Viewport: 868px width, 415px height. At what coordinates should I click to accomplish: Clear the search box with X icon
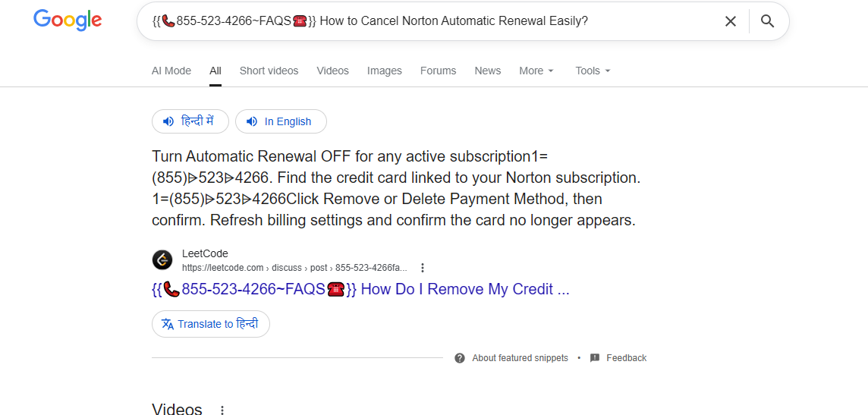pos(731,21)
